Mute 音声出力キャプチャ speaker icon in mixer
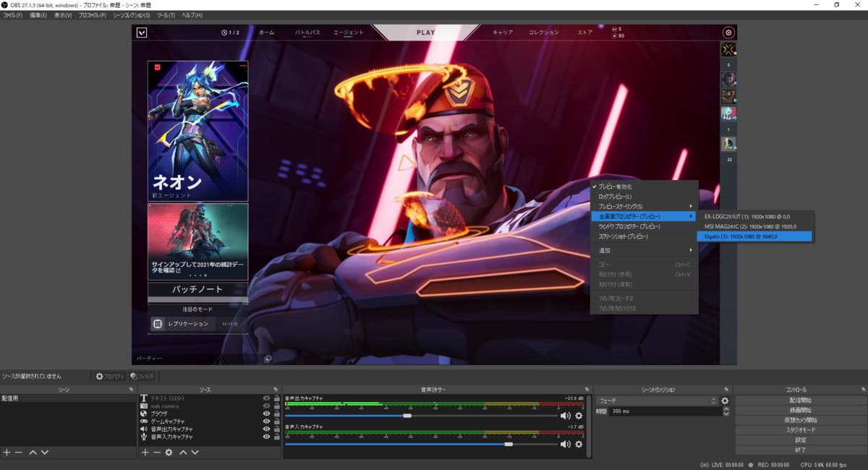868x470 pixels. tap(566, 416)
